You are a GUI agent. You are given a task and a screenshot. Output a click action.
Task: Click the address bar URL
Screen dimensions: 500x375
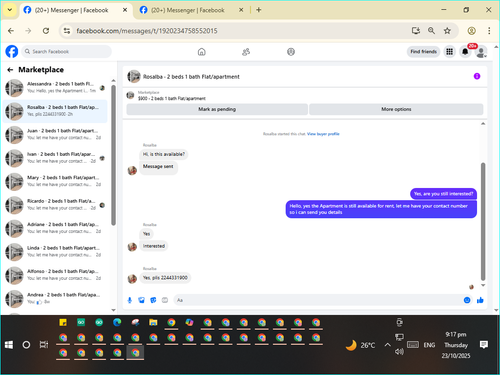[147, 31]
